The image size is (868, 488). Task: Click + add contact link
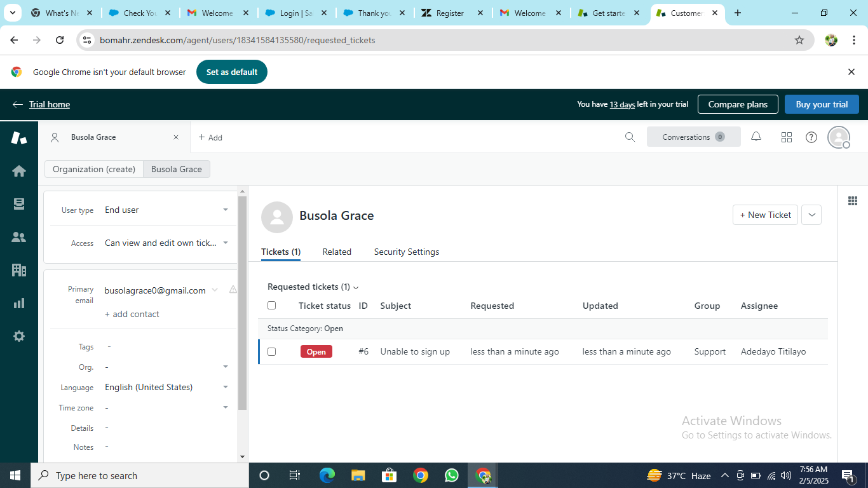coord(132,314)
